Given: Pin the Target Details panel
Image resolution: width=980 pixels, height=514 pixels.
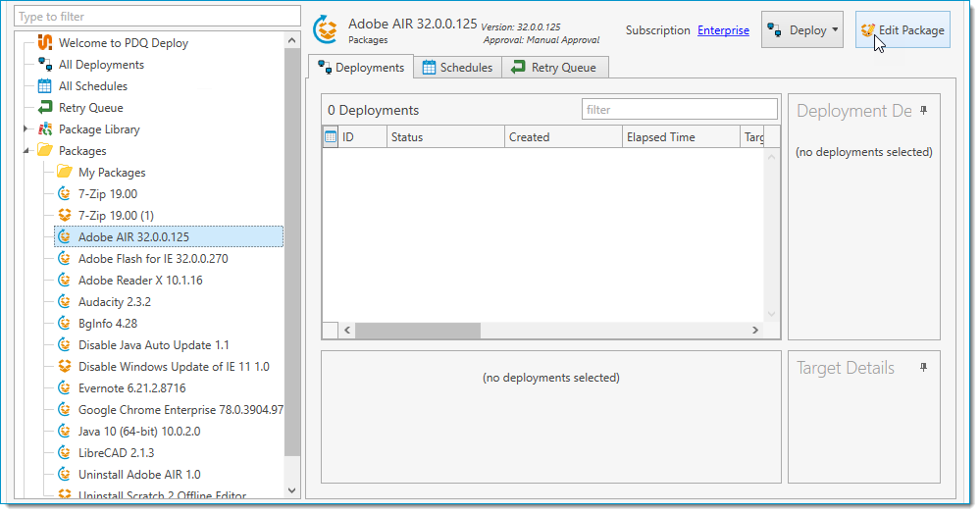Looking at the screenshot, I should (923, 367).
